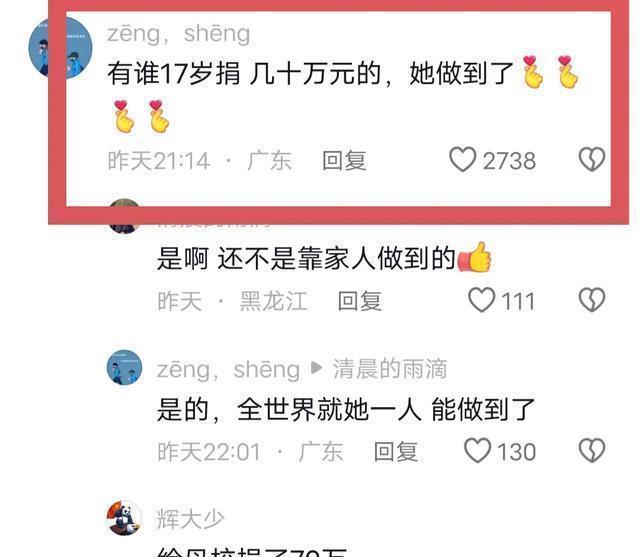Open 辉大少 username profile
This screenshot has height=557, width=640.
(191, 519)
